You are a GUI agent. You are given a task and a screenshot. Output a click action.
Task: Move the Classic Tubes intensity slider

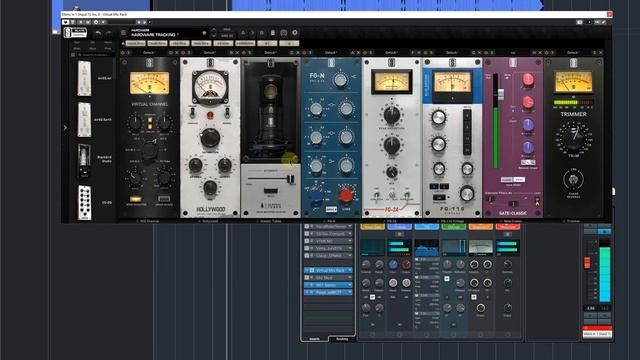point(290,179)
